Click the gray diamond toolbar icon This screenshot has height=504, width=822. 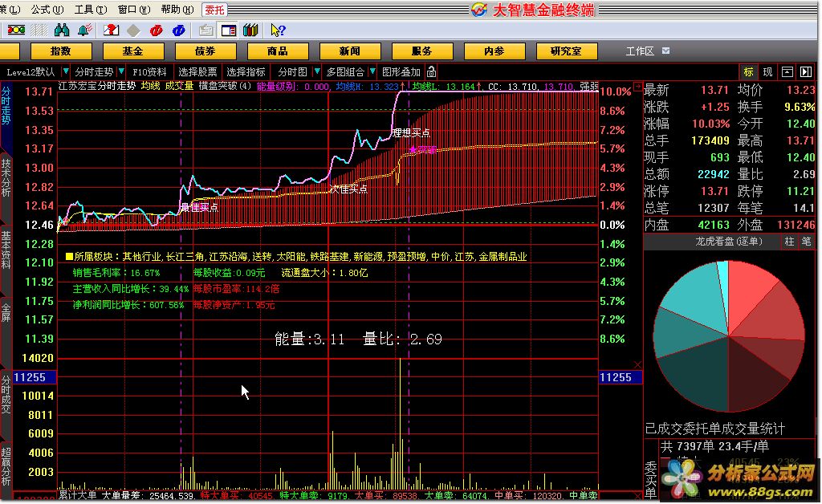134,30
